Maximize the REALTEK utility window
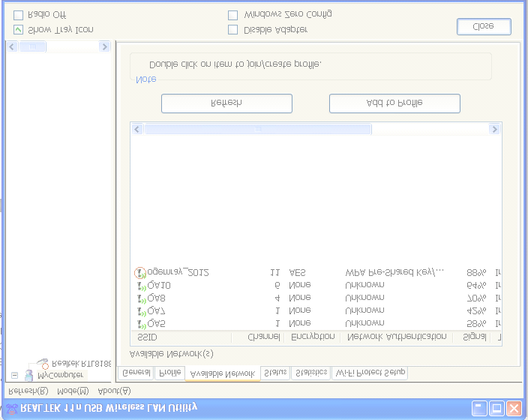528x420 pixels. (x=496, y=409)
